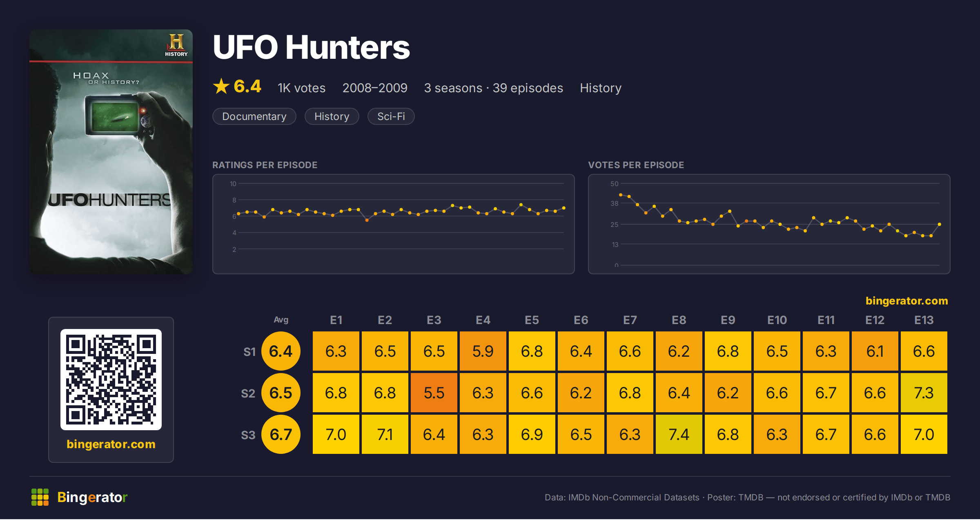The width and height of the screenshot is (980, 520).
Task: Open bingerator.com link above episode grid
Action: click(907, 301)
